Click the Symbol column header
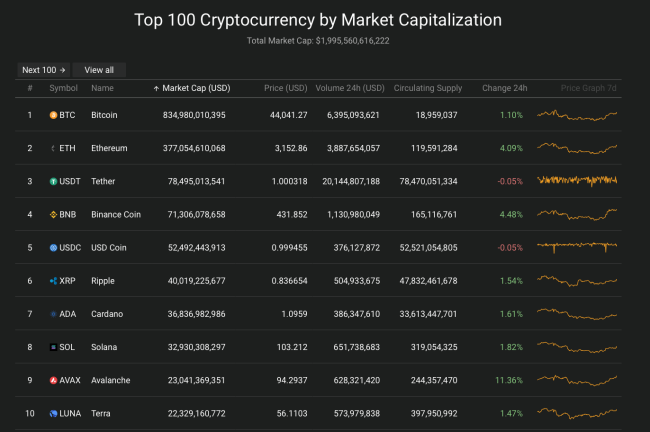 (x=63, y=88)
